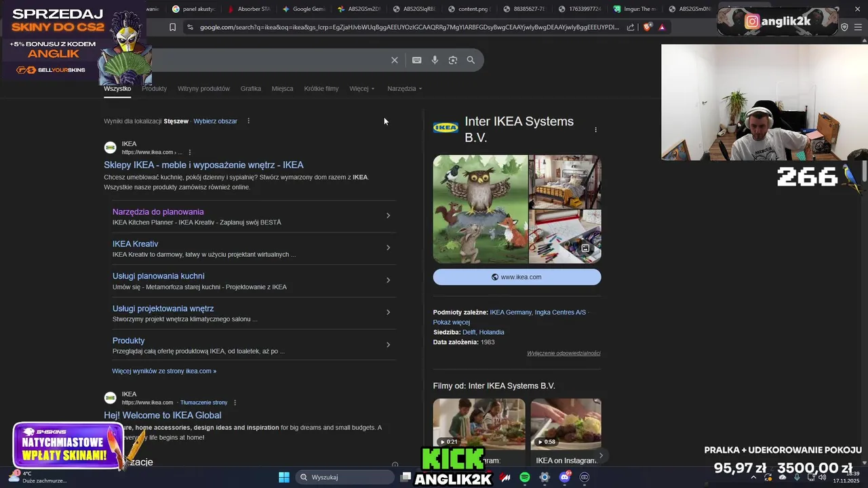Expand the Usługi planowania kuchni arrow
The image size is (868, 488).
point(388,280)
